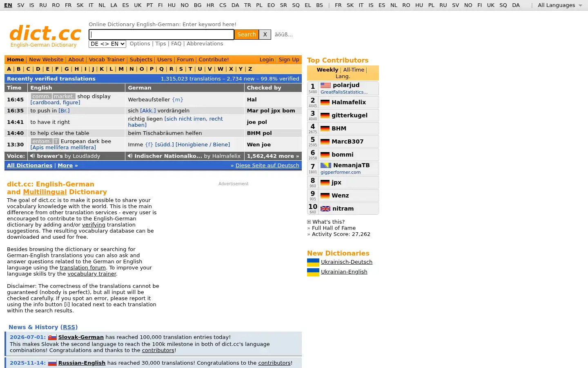The height and width of the screenshot is (368, 588).
Task: Switch to Diese Seite auf Deutsch
Action: (267, 166)
